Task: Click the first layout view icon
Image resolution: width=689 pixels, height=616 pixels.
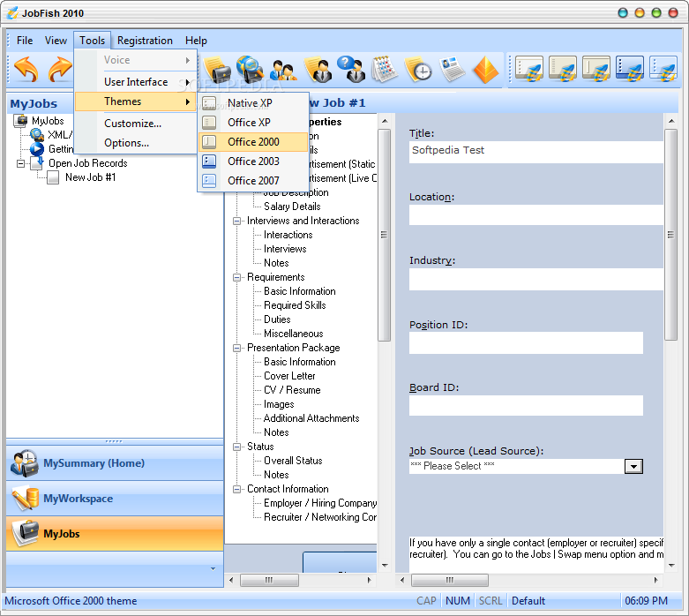Action: (x=529, y=69)
